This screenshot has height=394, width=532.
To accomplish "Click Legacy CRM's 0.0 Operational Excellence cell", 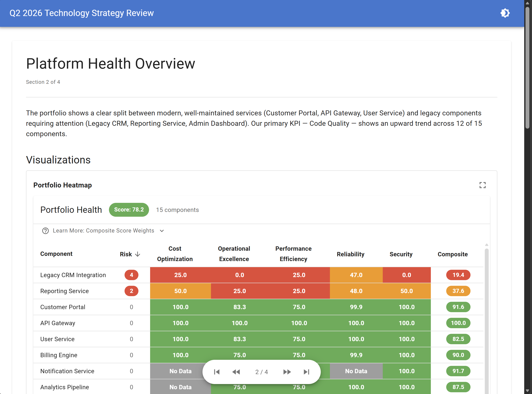I will [x=240, y=275].
